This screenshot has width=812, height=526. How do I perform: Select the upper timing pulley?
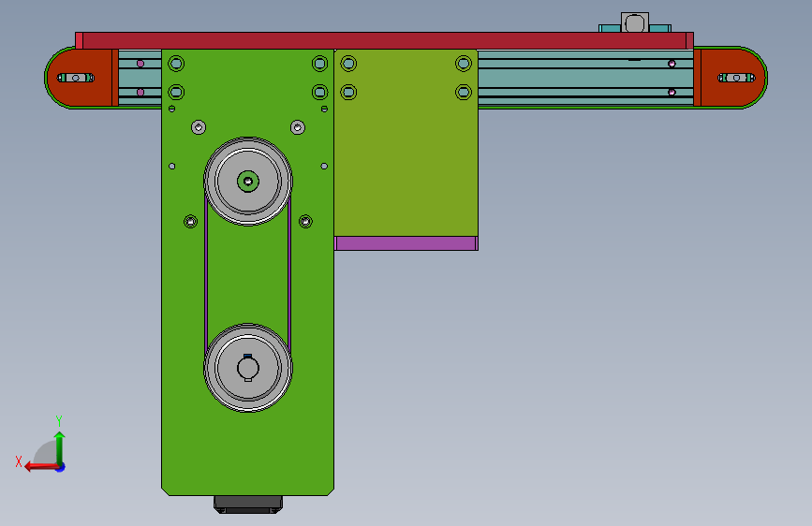click(248, 182)
